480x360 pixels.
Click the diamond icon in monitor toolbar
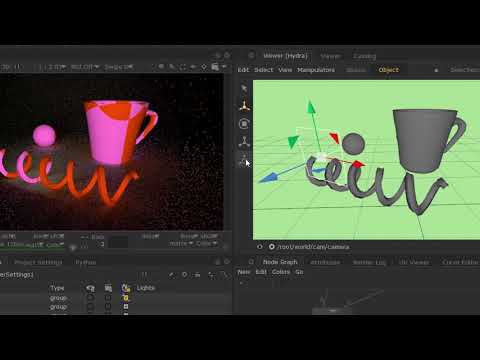204,67
